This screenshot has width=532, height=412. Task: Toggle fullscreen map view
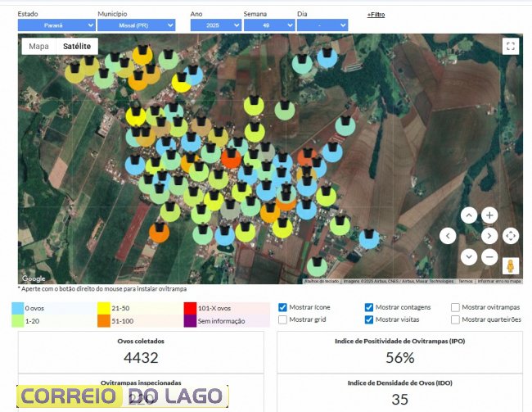coord(511,47)
